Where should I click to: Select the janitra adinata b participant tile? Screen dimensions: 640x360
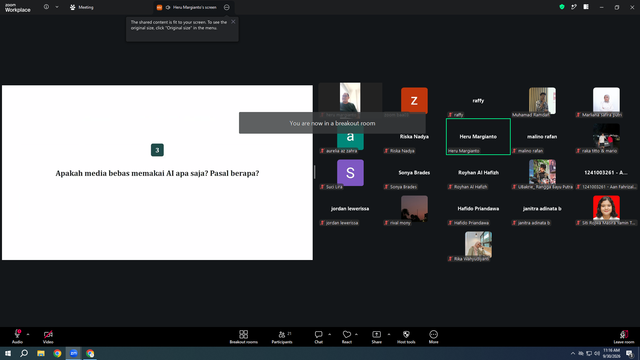(x=542, y=209)
